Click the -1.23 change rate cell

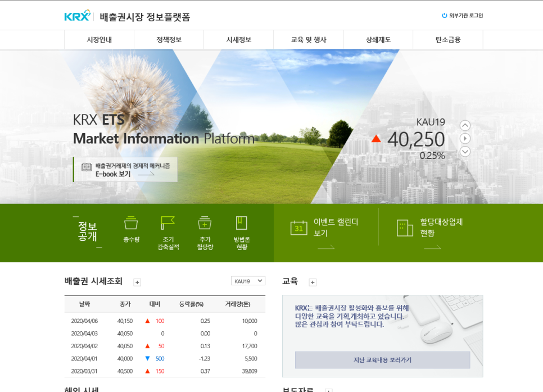[204, 358]
